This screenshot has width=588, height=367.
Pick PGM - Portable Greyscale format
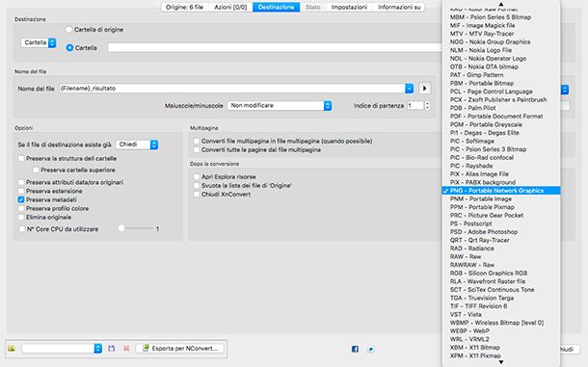[x=501, y=124]
